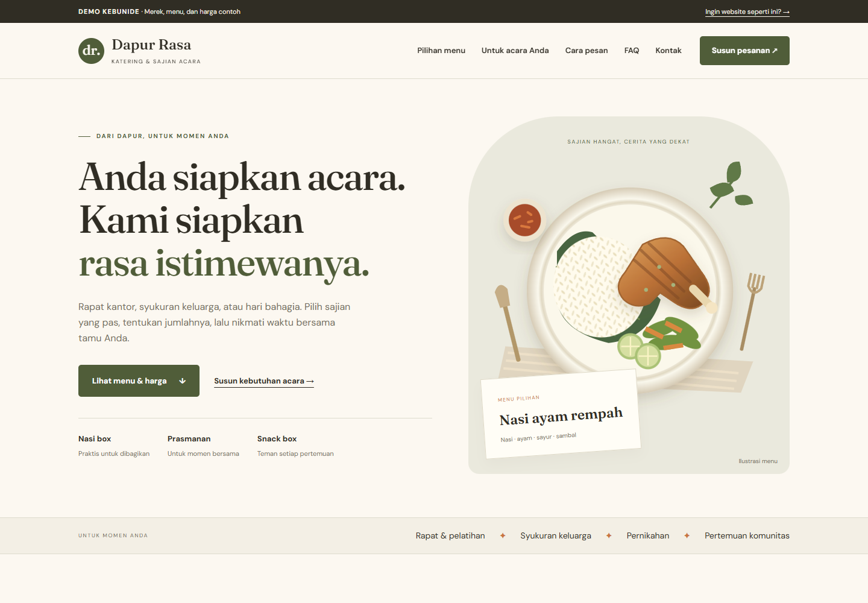Click 'DARI DAPUR, UNTUK MOMEN ANDA' eyebrow text

[x=163, y=136]
